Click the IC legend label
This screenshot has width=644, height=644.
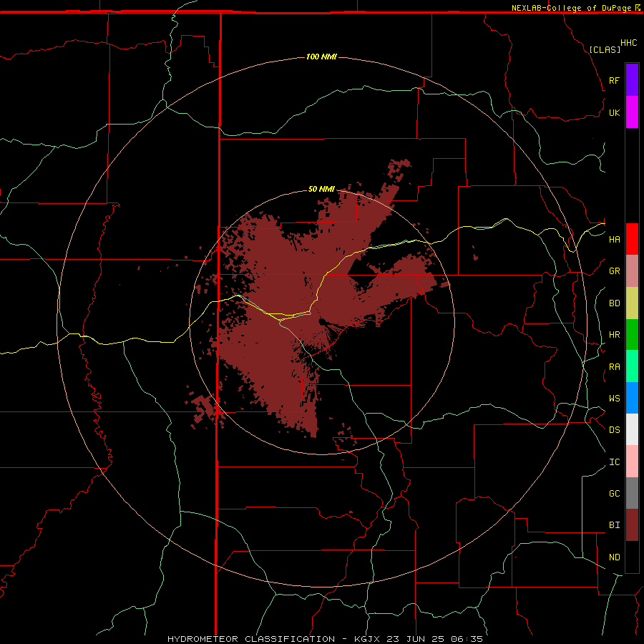coord(614,462)
